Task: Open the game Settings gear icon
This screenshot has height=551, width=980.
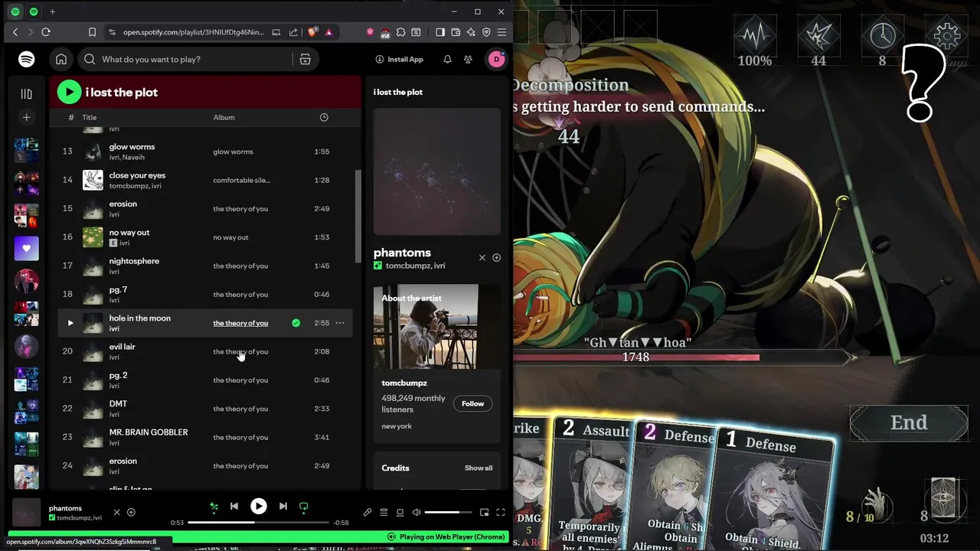Action: (947, 36)
